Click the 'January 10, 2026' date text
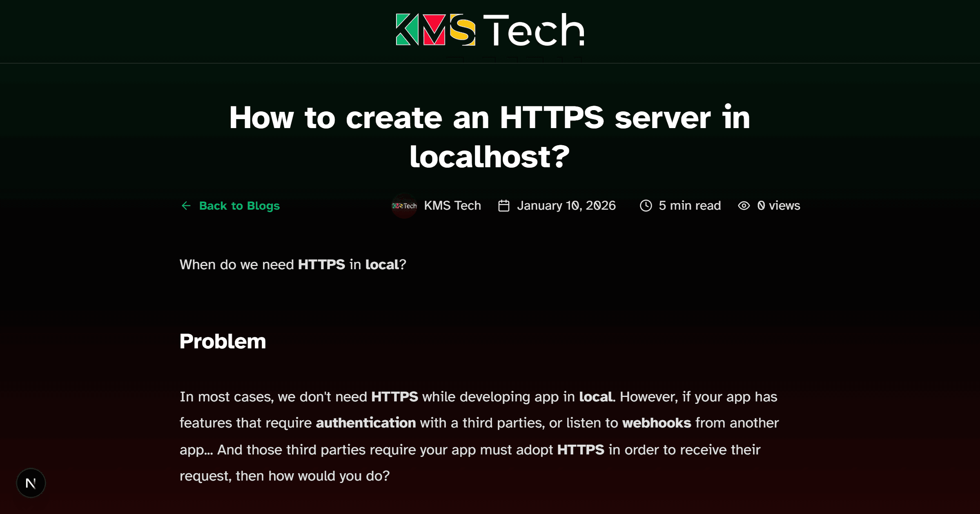Viewport: 980px width, 514px height. (x=566, y=206)
